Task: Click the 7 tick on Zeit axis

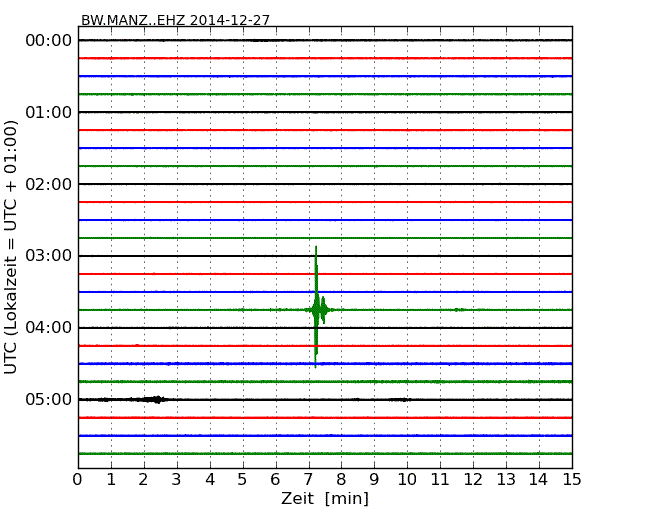Action: tap(308, 480)
